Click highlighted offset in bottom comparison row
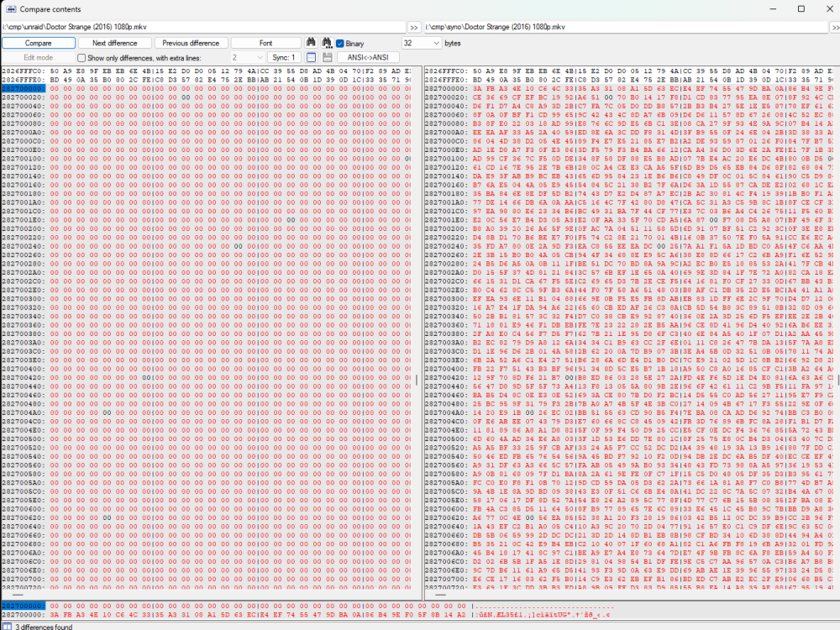 click(x=24, y=606)
